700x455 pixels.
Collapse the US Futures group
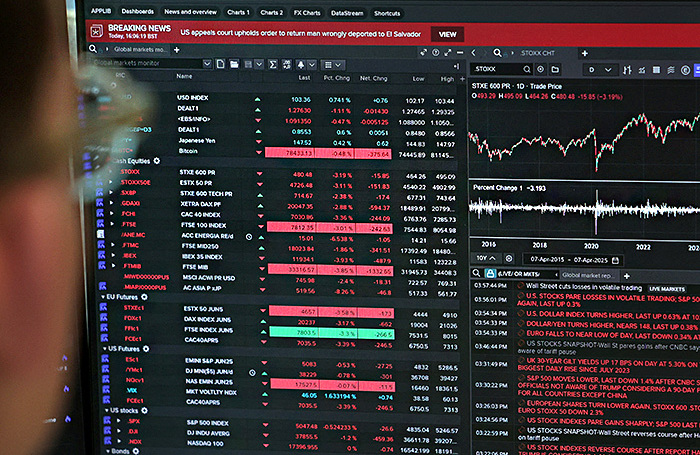[104, 349]
